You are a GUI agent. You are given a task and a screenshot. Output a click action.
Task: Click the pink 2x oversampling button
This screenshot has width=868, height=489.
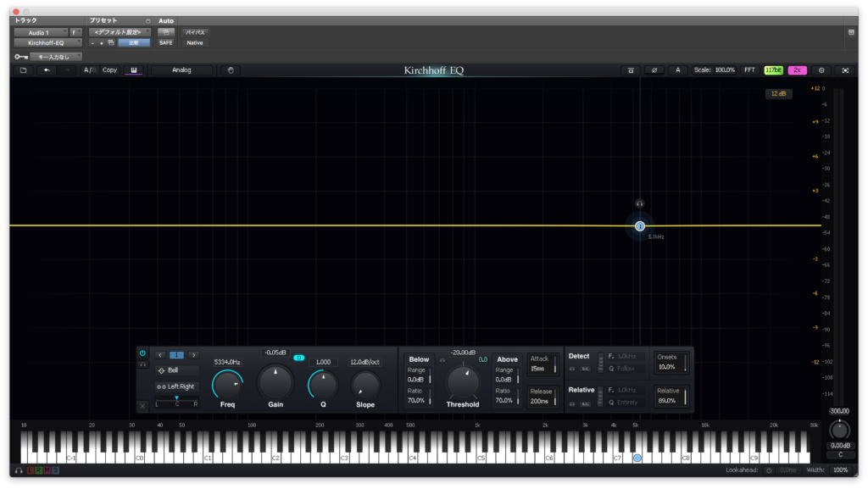(797, 70)
